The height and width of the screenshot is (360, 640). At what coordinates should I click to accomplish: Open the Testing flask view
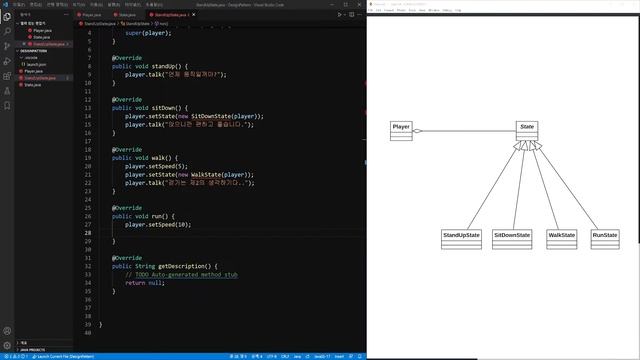point(7,91)
